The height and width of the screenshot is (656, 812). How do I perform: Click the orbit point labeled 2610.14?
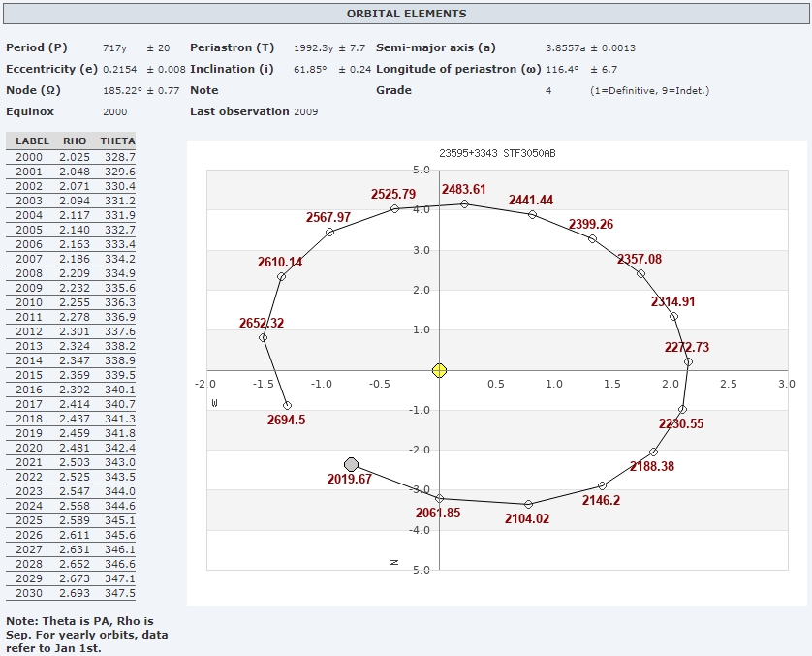coord(281,277)
